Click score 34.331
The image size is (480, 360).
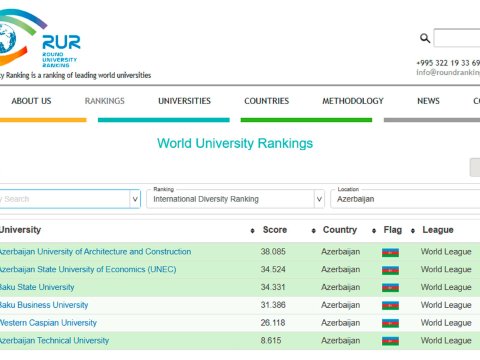click(x=273, y=287)
